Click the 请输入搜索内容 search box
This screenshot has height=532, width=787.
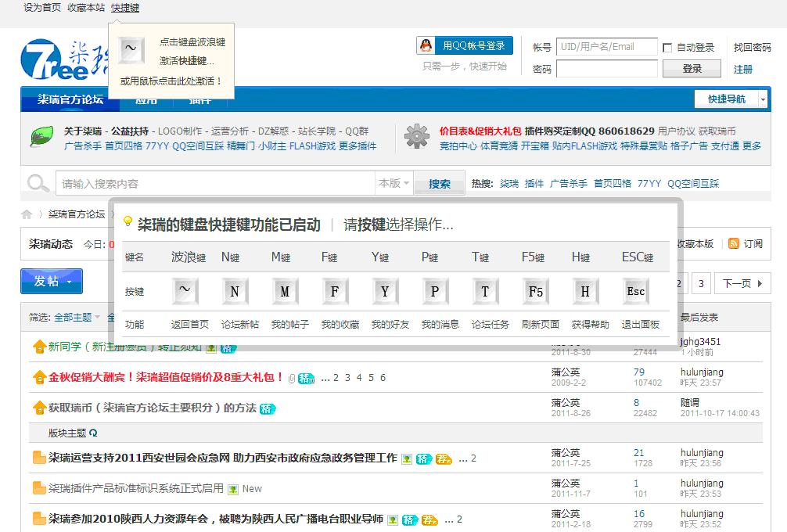(215, 184)
